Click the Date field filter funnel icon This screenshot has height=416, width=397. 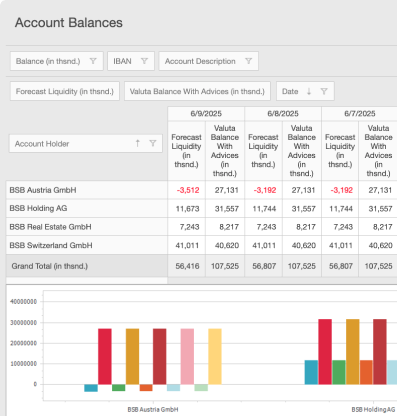click(x=324, y=91)
